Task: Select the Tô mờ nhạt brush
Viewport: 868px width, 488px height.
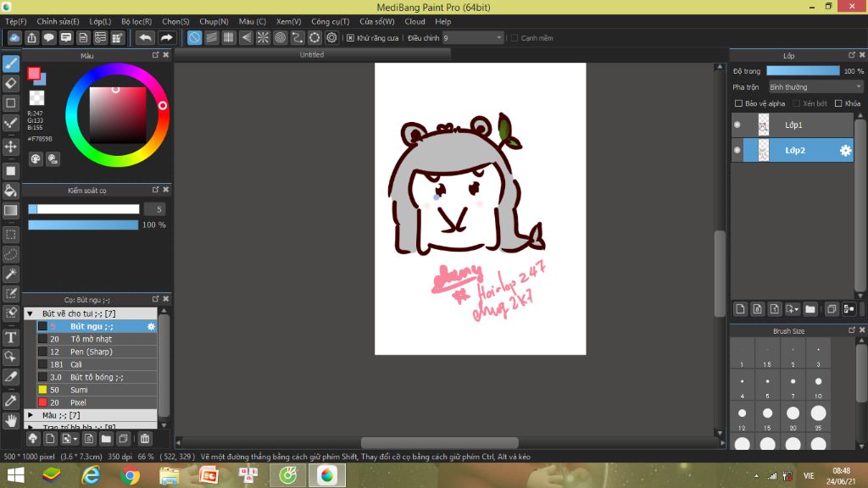Action: pyautogui.click(x=97, y=339)
